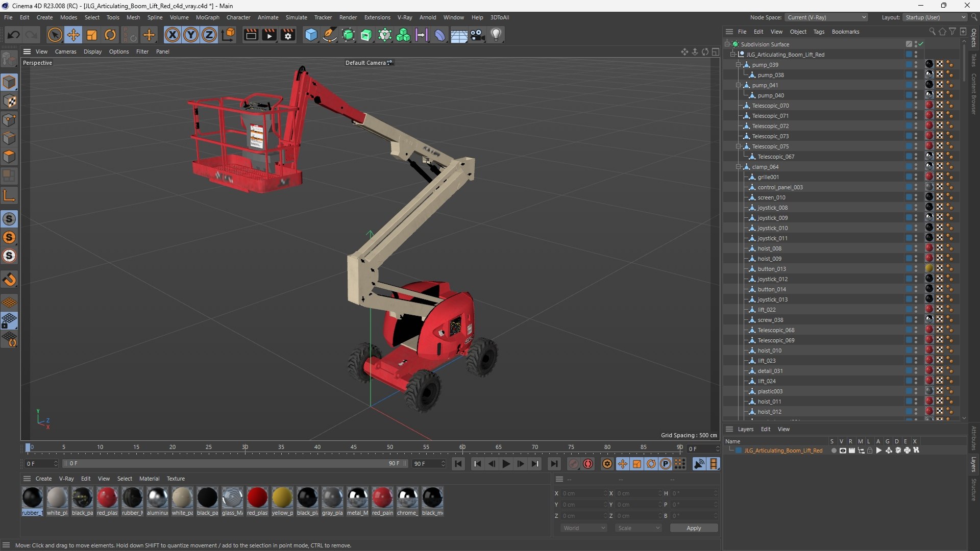Open the World coordinate dropdown

tap(584, 528)
